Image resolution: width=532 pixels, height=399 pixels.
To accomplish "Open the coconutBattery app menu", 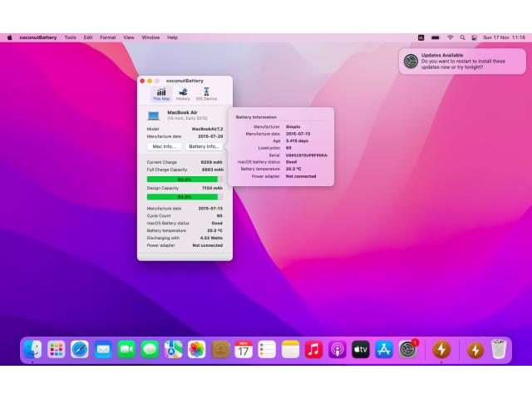I will 38,37.
